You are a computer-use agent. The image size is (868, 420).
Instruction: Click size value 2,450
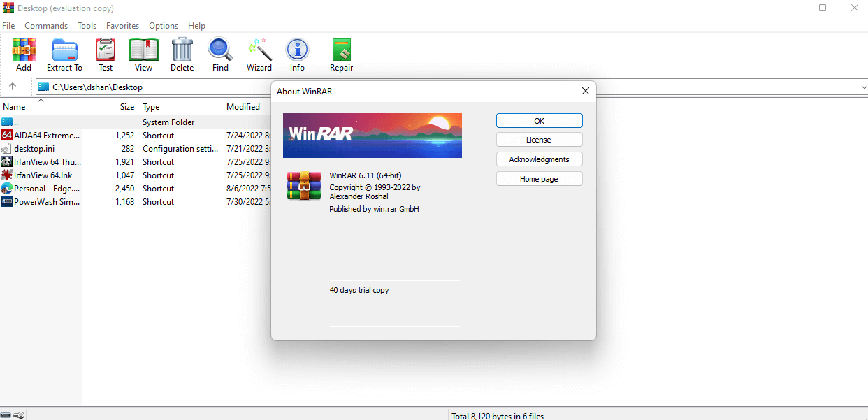tap(124, 189)
